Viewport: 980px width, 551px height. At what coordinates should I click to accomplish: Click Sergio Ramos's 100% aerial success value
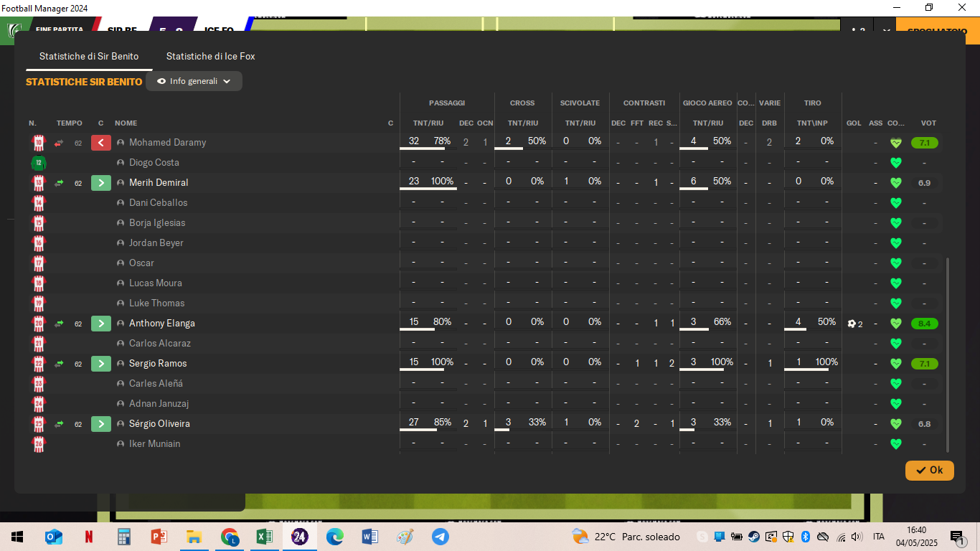pyautogui.click(x=722, y=362)
